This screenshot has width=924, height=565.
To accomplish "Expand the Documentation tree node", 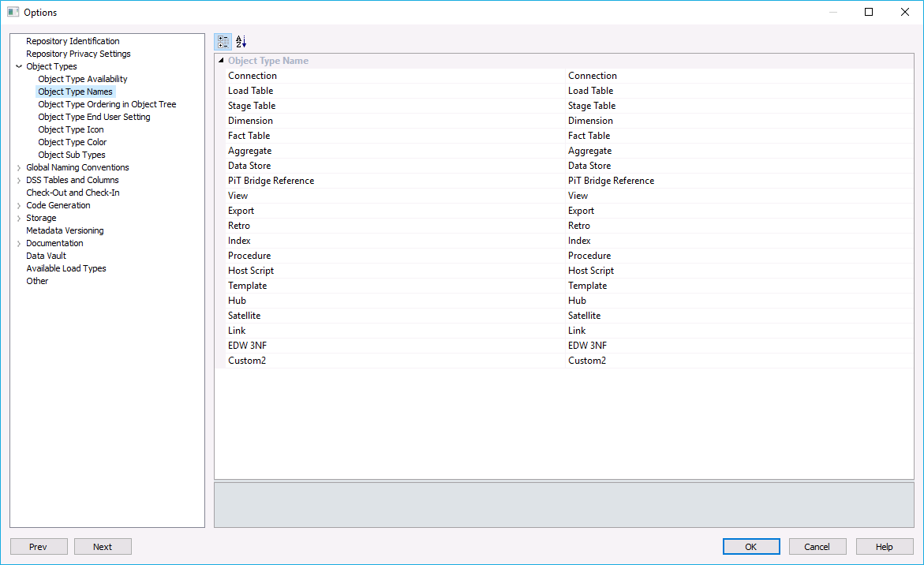I will click(19, 243).
